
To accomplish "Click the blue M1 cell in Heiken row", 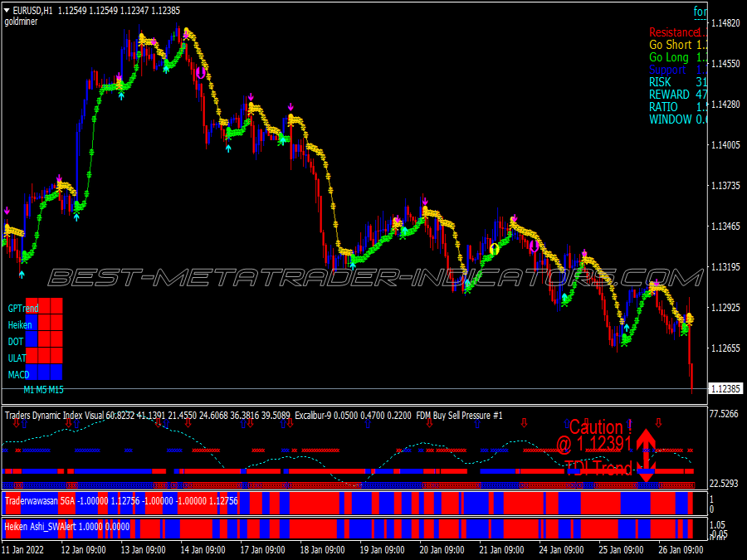I will [32, 323].
